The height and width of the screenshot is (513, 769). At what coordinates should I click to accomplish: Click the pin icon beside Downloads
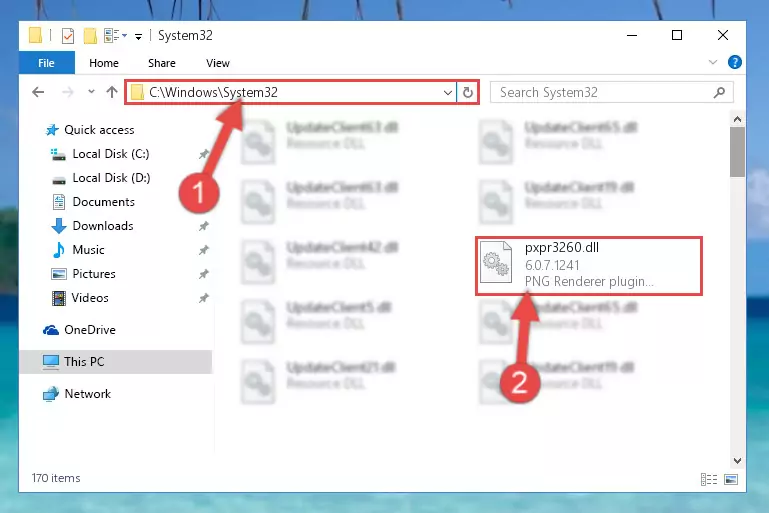(204, 226)
